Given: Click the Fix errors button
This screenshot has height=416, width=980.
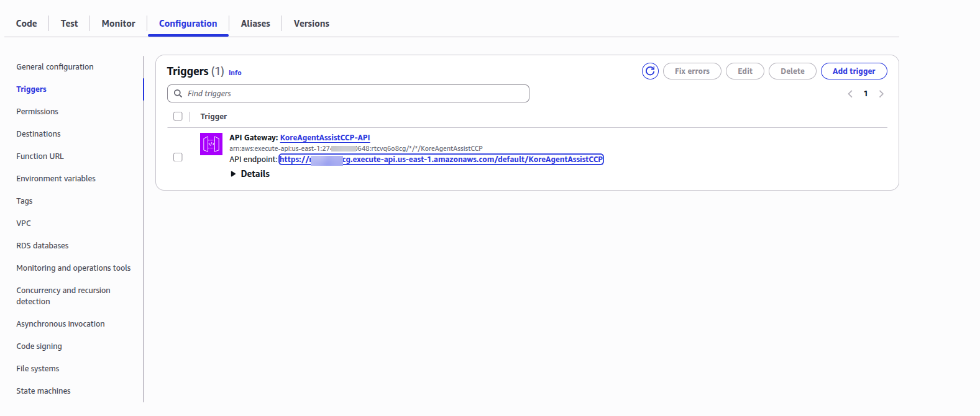Looking at the screenshot, I should [692, 71].
